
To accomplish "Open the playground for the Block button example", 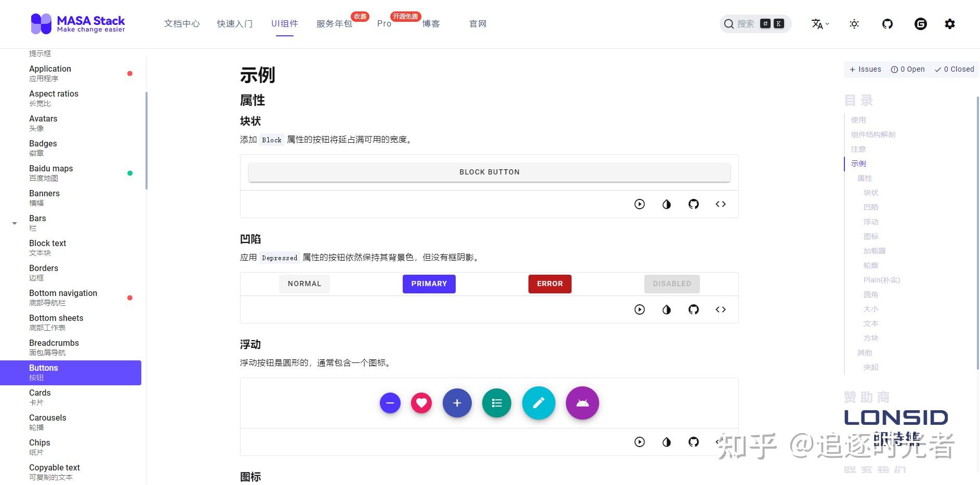I will pos(639,204).
